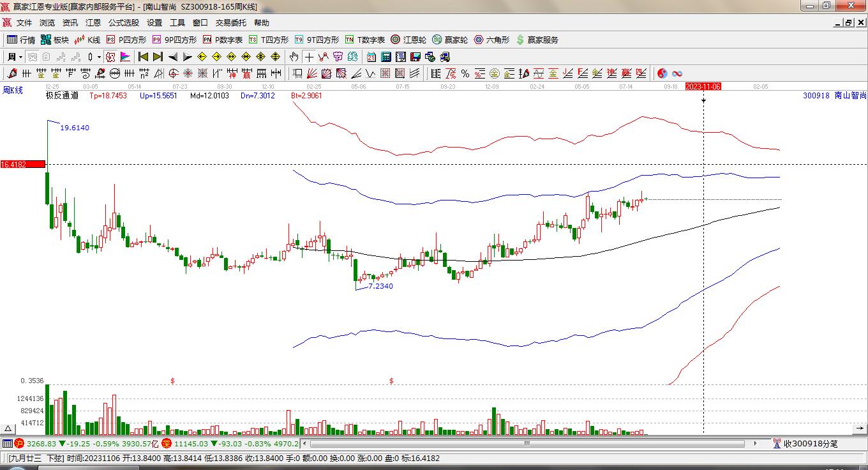Click the 16.4182 red price tag
The width and height of the screenshot is (868, 470).
22,165
